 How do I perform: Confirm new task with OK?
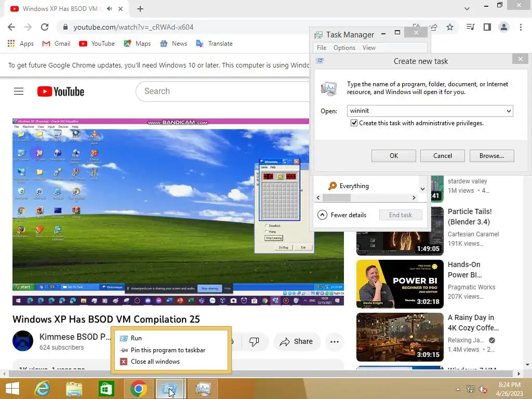394,156
